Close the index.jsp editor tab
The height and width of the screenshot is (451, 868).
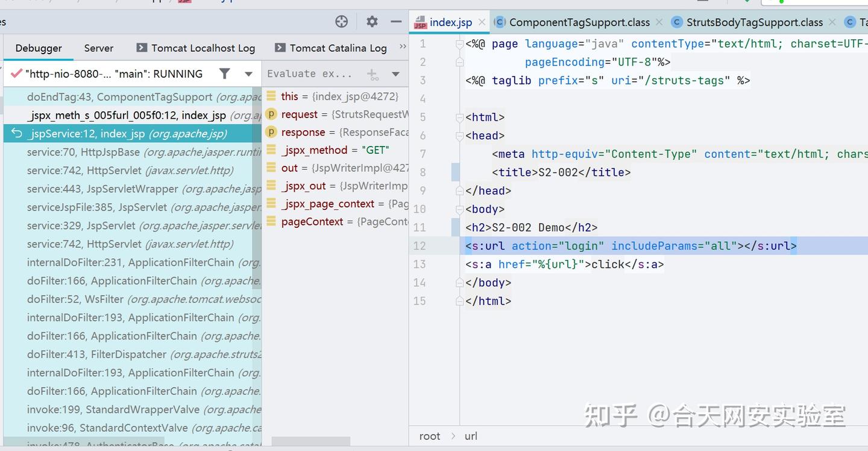[482, 22]
